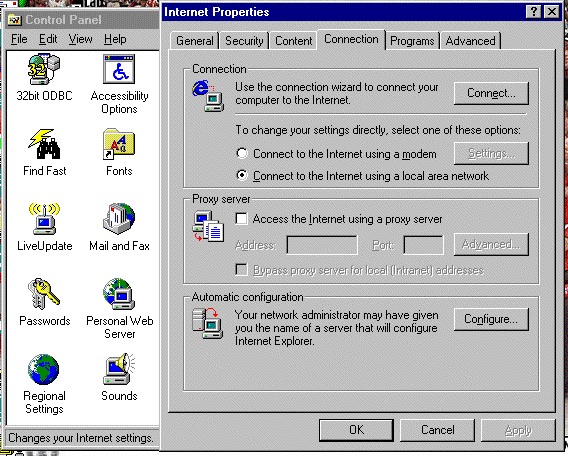Open the Mail and Fax icon
This screenshot has width=568, height=456.
[119, 219]
